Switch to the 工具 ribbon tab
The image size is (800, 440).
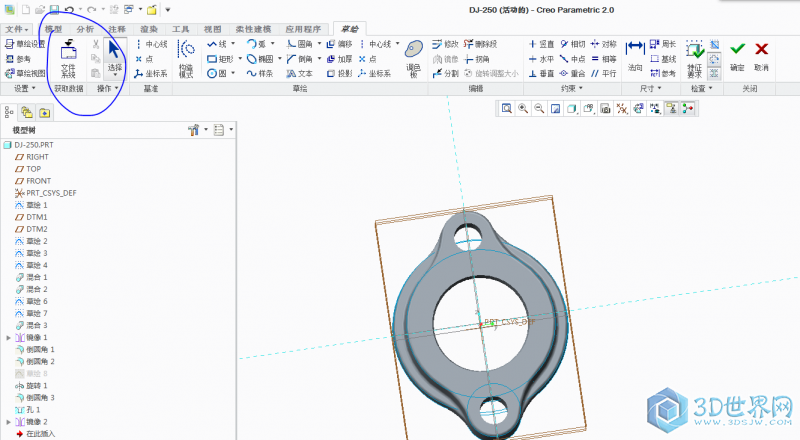click(181, 29)
